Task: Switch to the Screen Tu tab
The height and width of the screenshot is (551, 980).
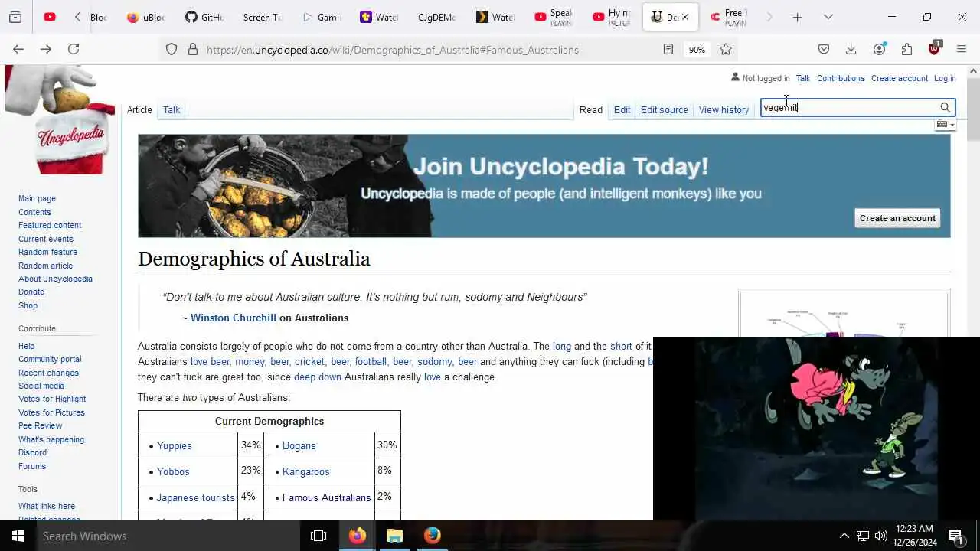Action: click(x=262, y=17)
